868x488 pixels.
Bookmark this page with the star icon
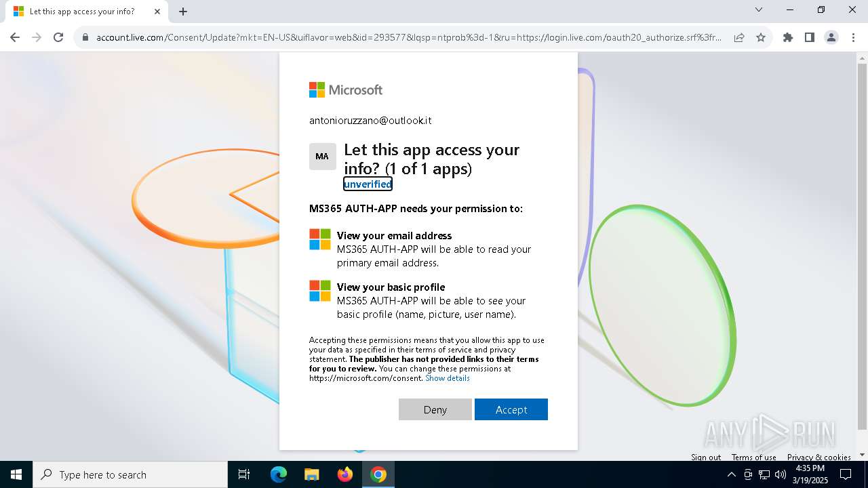[x=761, y=38]
